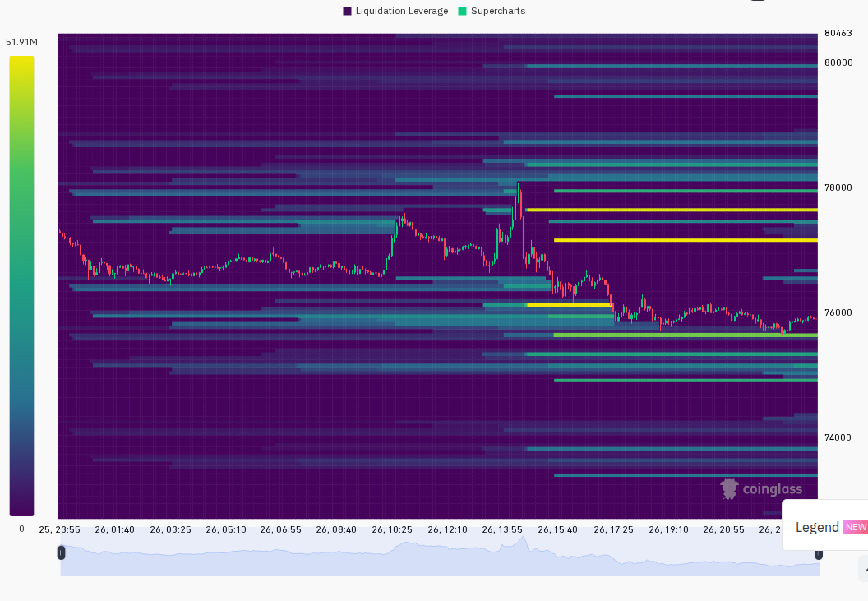This screenshot has height=601, width=868.
Task: Click the left zoom range handle
Action: (61, 552)
